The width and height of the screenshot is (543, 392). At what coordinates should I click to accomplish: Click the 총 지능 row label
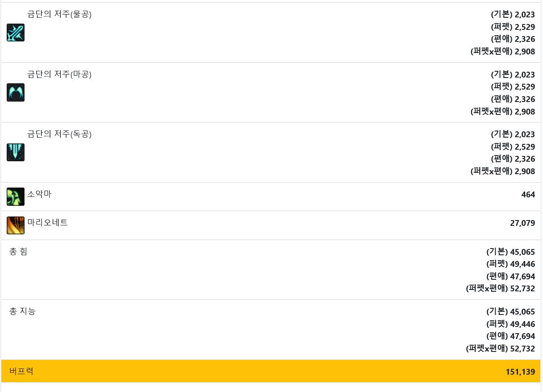[x=22, y=311]
